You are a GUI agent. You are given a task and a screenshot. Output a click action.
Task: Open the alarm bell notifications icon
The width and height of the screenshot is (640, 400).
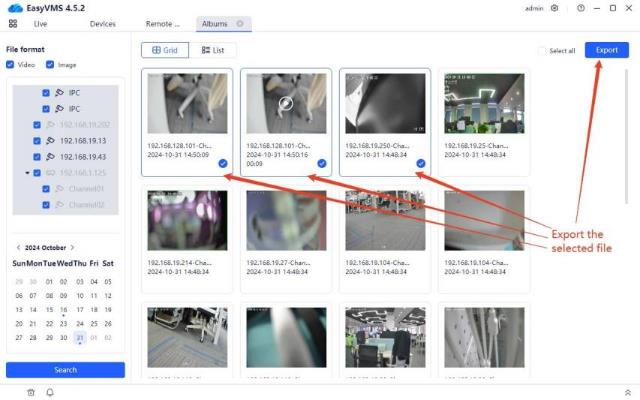click(x=49, y=392)
